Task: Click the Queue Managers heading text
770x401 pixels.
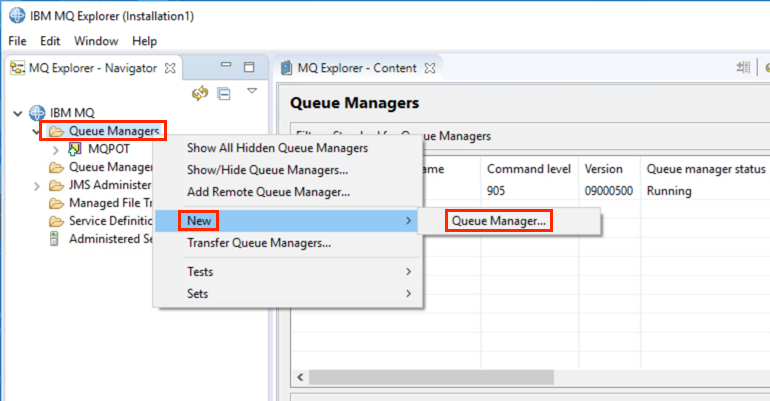Action: (x=355, y=103)
